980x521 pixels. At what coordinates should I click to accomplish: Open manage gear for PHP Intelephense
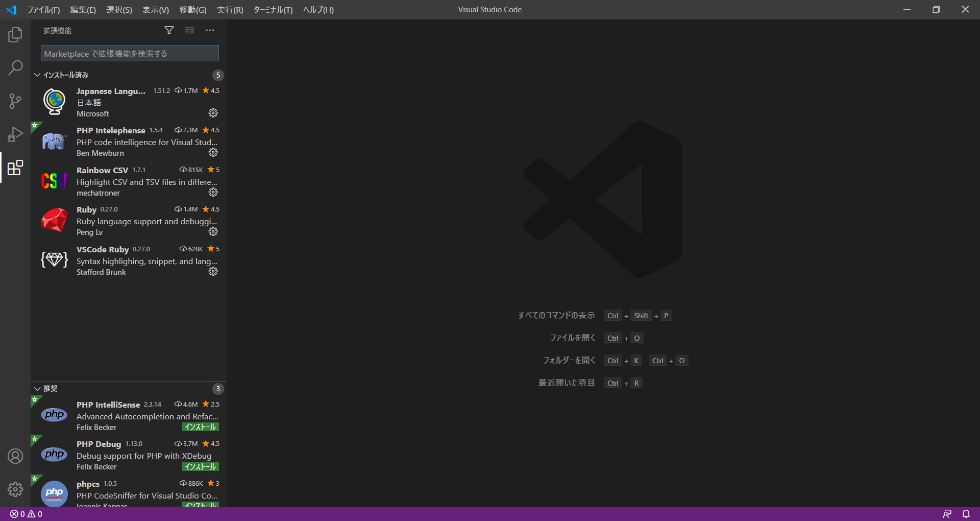pyautogui.click(x=213, y=152)
